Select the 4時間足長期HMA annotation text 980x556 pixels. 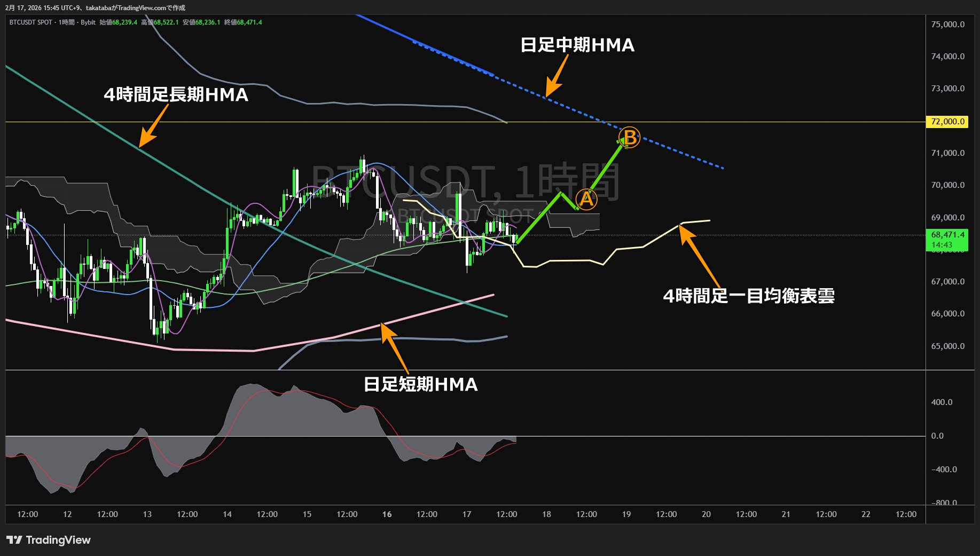pos(176,95)
